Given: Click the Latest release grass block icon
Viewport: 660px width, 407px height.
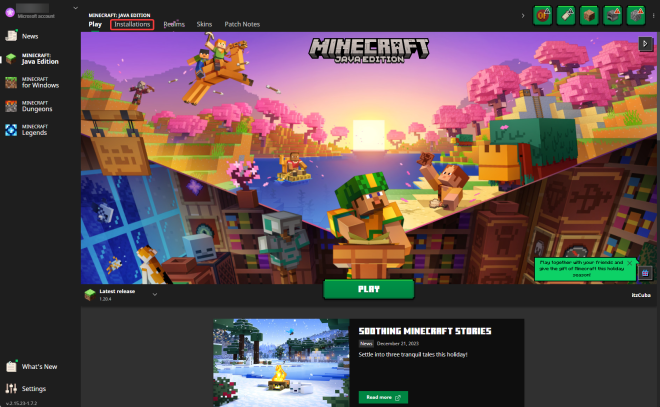Looking at the screenshot, I should pyautogui.click(x=90, y=294).
